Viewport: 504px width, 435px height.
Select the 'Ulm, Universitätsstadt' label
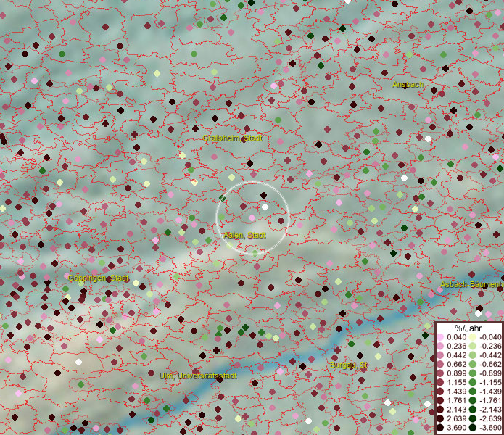pyautogui.click(x=198, y=376)
